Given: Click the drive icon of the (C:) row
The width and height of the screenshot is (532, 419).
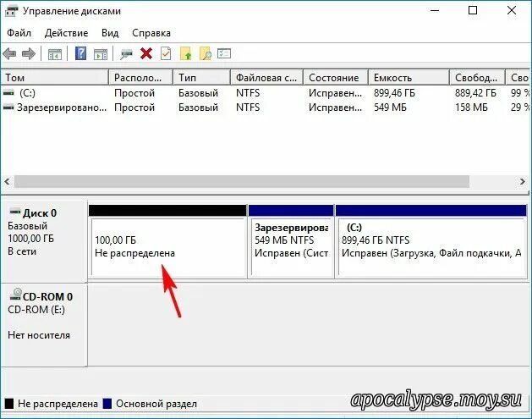Looking at the screenshot, I should click(8, 92).
